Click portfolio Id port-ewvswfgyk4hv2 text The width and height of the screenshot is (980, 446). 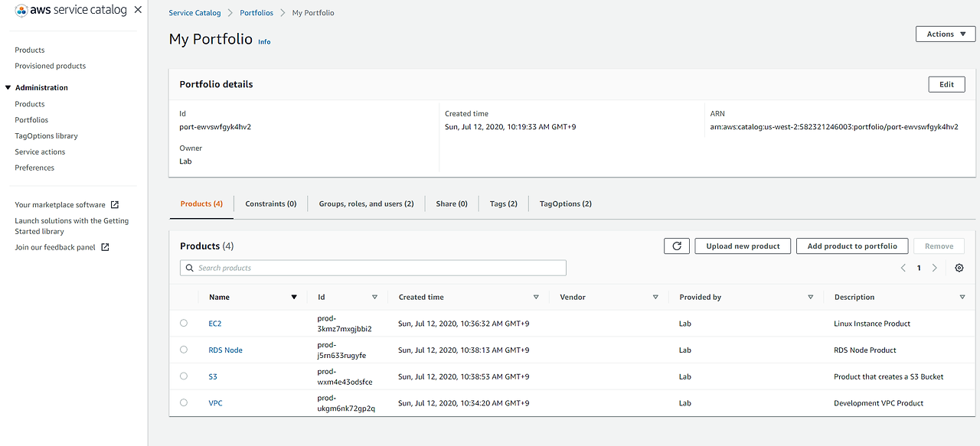click(215, 127)
